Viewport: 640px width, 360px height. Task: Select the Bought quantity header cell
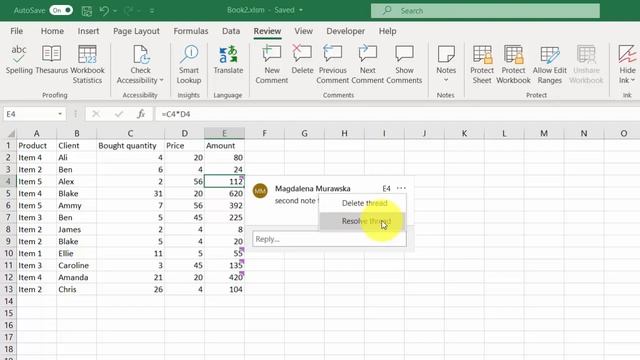pyautogui.click(x=130, y=146)
